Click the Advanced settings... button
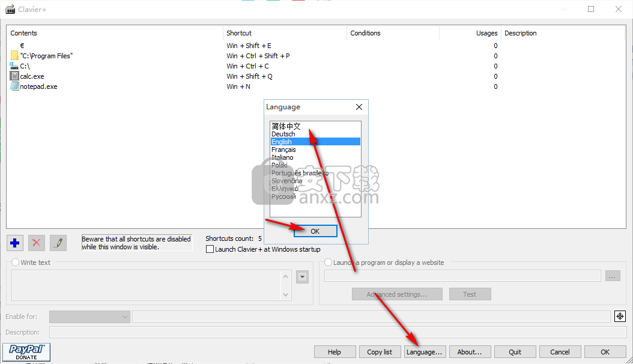The width and height of the screenshot is (633, 364). (397, 294)
